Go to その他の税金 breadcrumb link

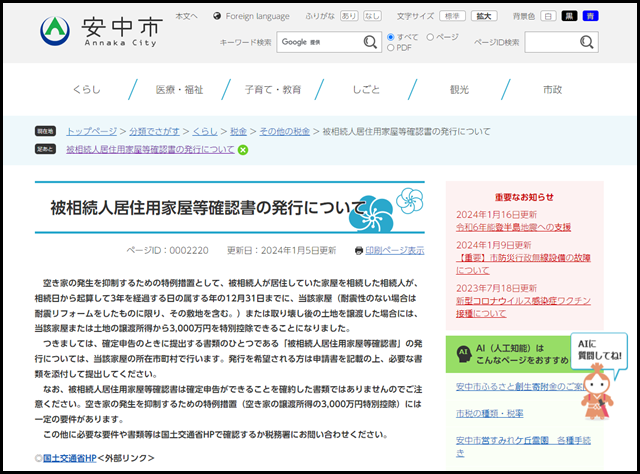coord(284,131)
